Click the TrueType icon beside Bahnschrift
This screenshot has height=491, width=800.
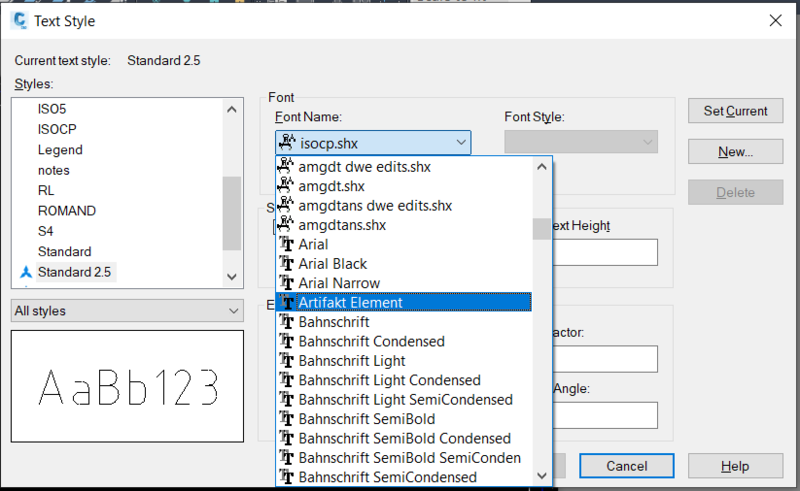tap(287, 322)
